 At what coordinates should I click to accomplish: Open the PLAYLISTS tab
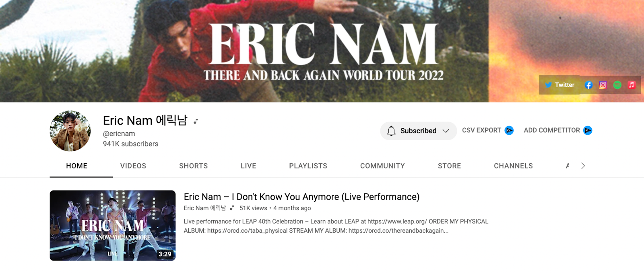[308, 166]
